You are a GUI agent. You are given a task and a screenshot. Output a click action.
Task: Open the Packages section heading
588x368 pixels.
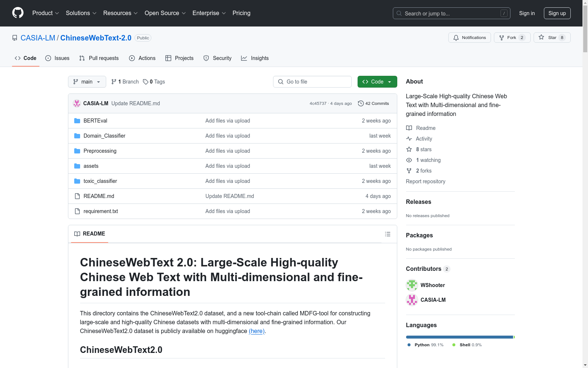click(419, 235)
